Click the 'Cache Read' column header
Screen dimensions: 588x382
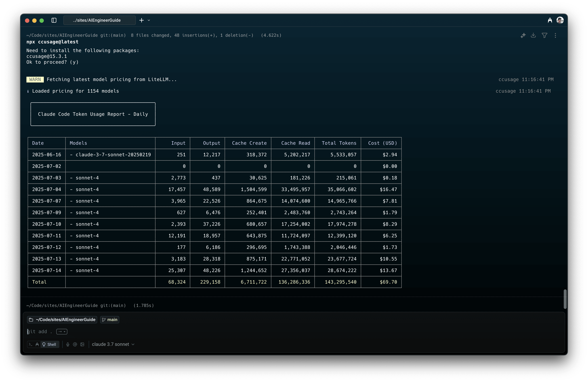point(295,143)
